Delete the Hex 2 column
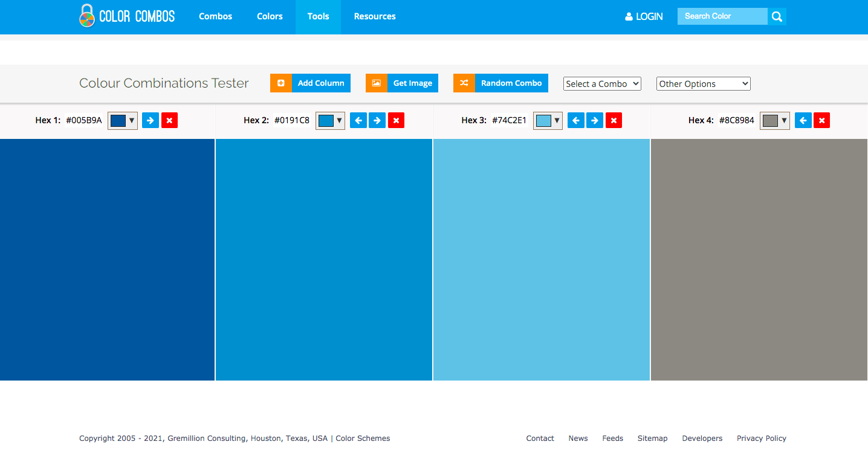This screenshot has height=450, width=868. coord(396,120)
